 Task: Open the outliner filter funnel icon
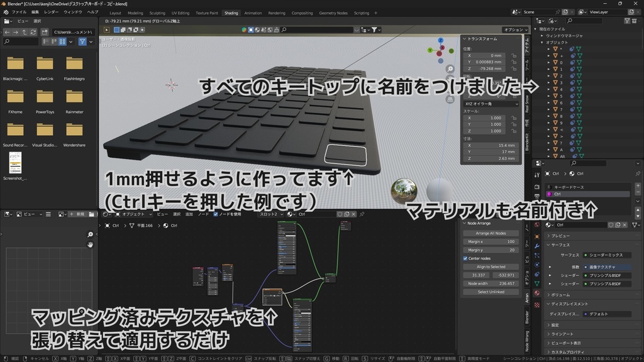pyautogui.click(x=627, y=21)
